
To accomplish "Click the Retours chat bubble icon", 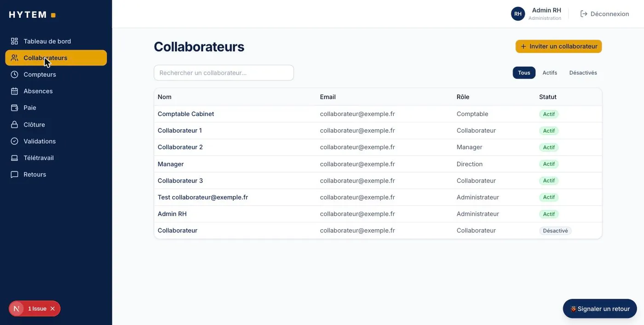I will pos(15,174).
